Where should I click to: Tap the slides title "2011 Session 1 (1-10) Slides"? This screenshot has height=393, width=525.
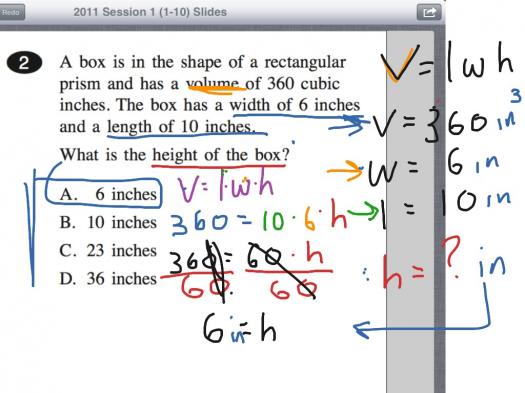coord(150,12)
